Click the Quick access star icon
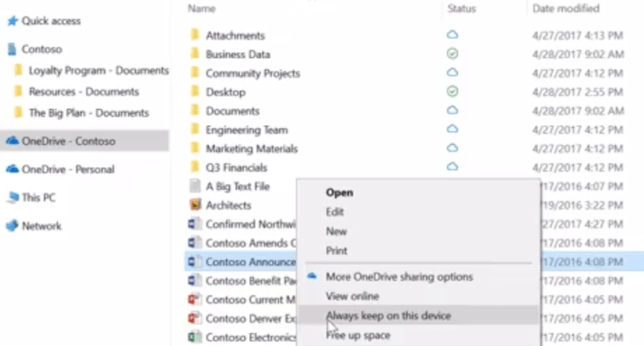644x346 pixels. [12, 21]
